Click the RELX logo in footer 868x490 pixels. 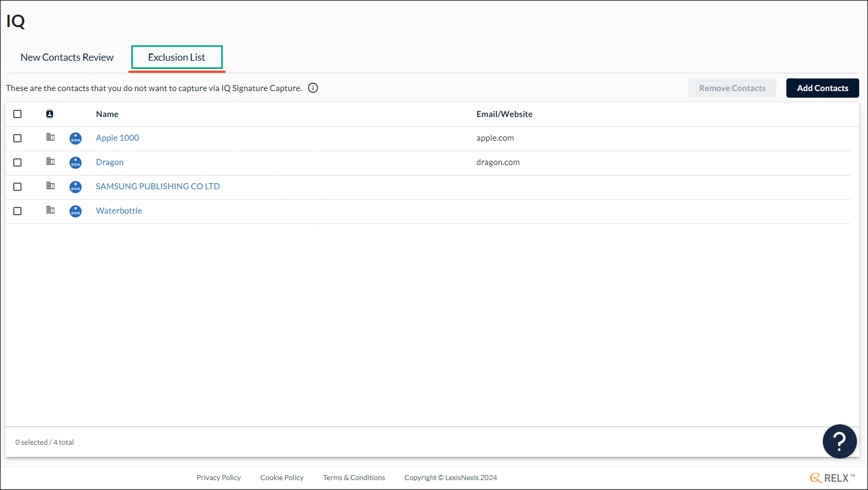pos(832,478)
